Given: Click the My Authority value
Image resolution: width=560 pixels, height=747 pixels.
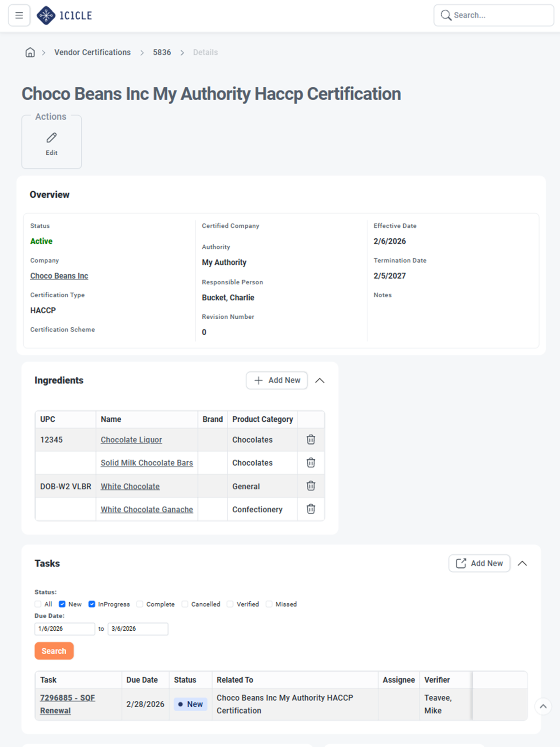Looking at the screenshot, I should click(224, 262).
